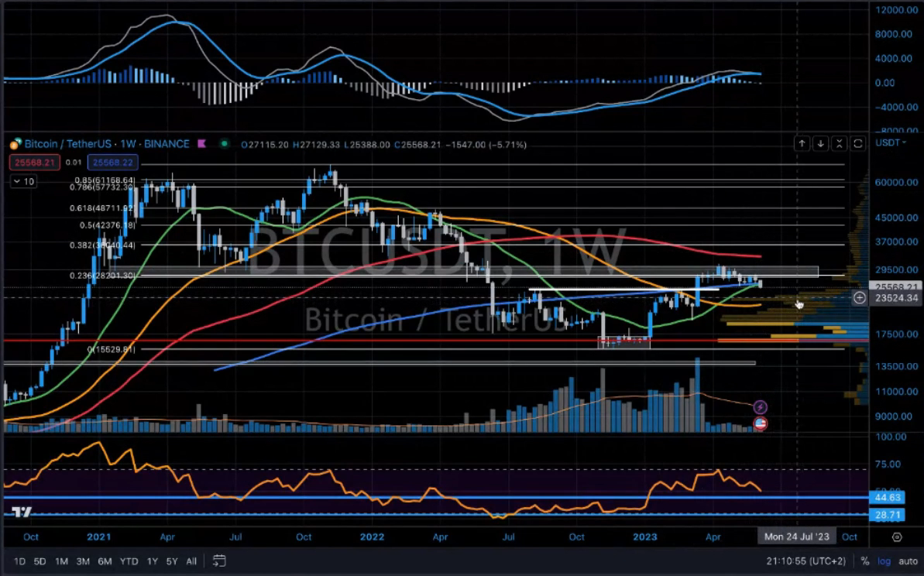Toggle the log scale option
The height and width of the screenshot is (576, 924).
coord(882,561)
